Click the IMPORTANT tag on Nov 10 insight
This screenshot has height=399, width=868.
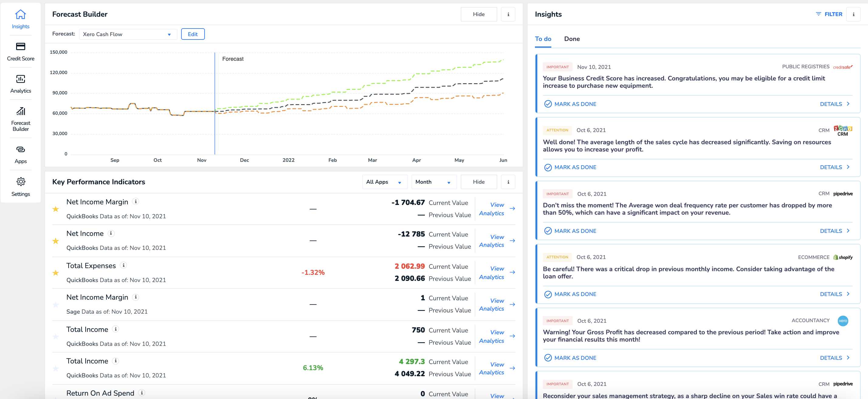pyautogui.click(x=557, y=67)
